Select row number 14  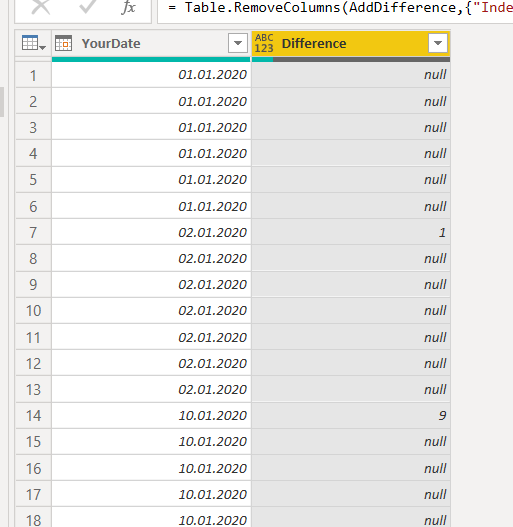coord(33,416)
